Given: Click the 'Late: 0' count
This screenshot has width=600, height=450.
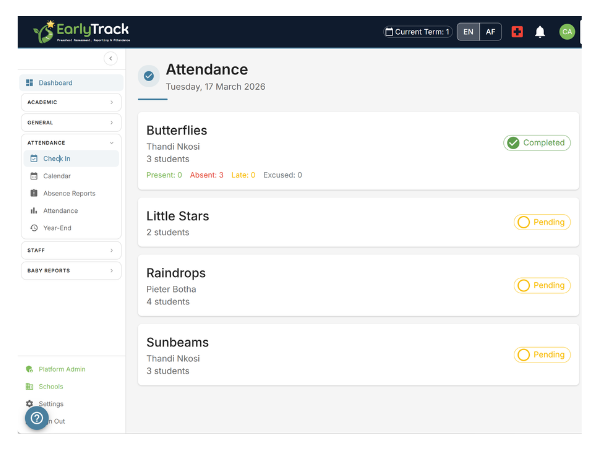Looking at the screenshot, I should 243,175.
